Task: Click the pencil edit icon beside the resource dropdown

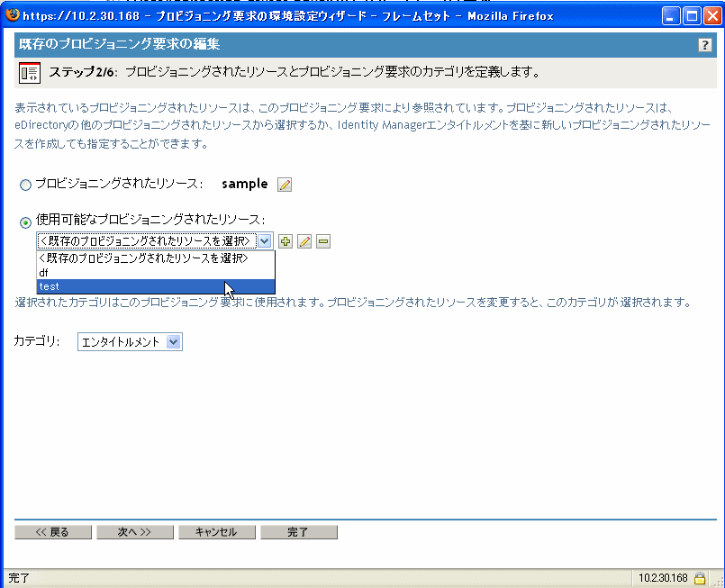Action: 304,241
